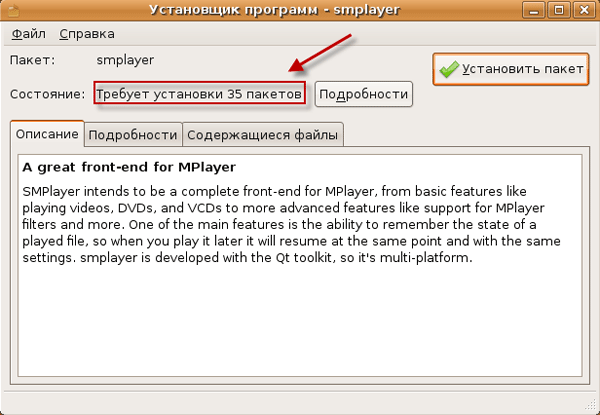600x415 pixels.
Task: Click the heading A great front-end for MPlayer
Action: tap(136, 166)
